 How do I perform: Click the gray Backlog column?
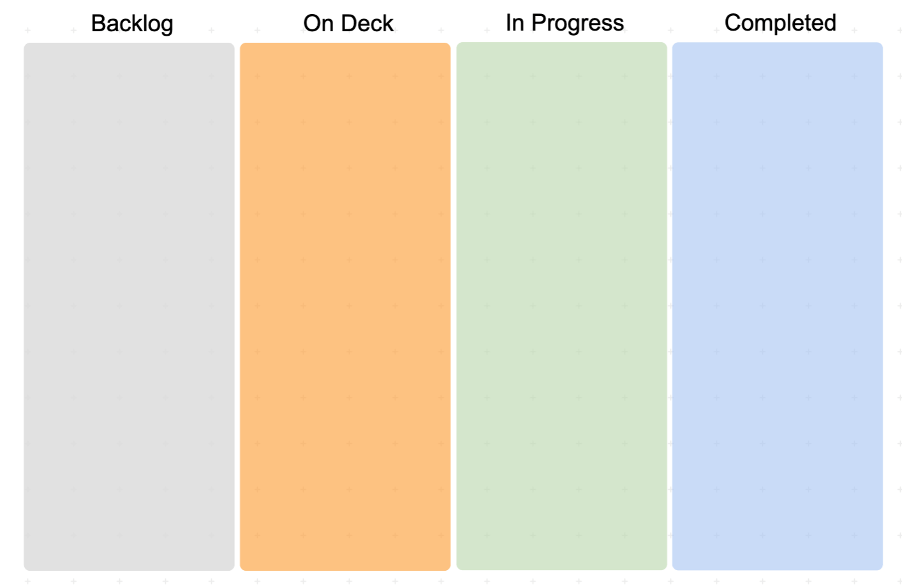[129, 307]
